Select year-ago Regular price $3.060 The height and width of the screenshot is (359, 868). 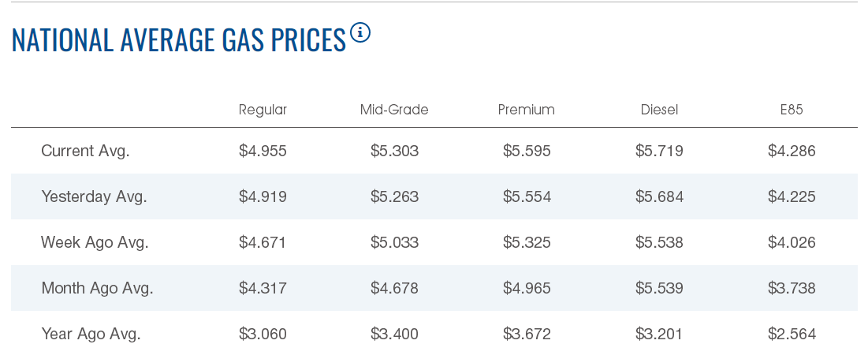[x=263, y=334]
